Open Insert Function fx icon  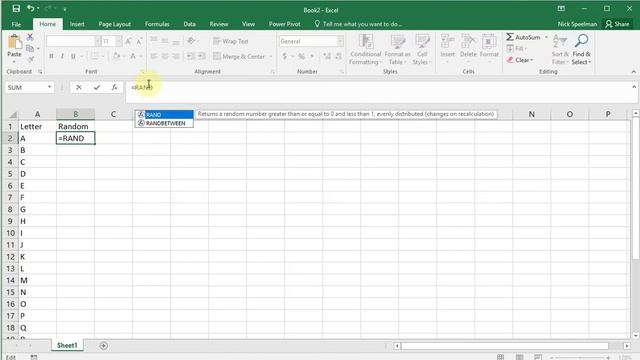pos(115,87)
